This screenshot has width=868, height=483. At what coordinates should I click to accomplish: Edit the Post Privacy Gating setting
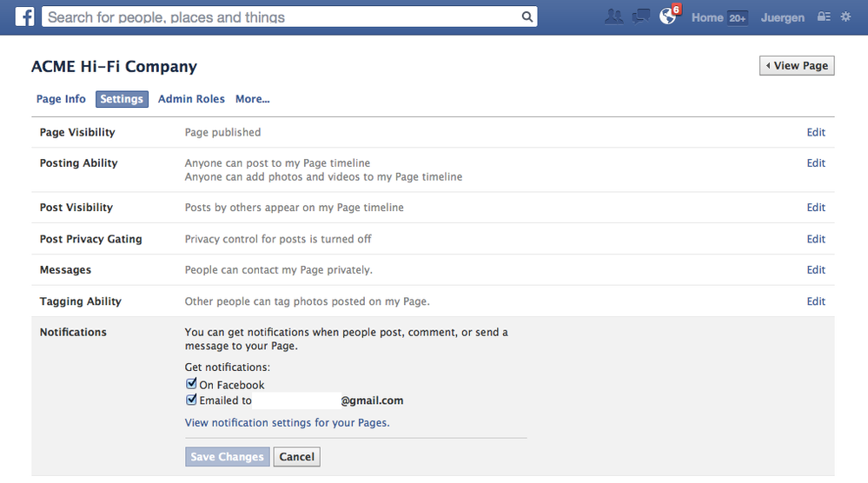(x=816, y=239)
